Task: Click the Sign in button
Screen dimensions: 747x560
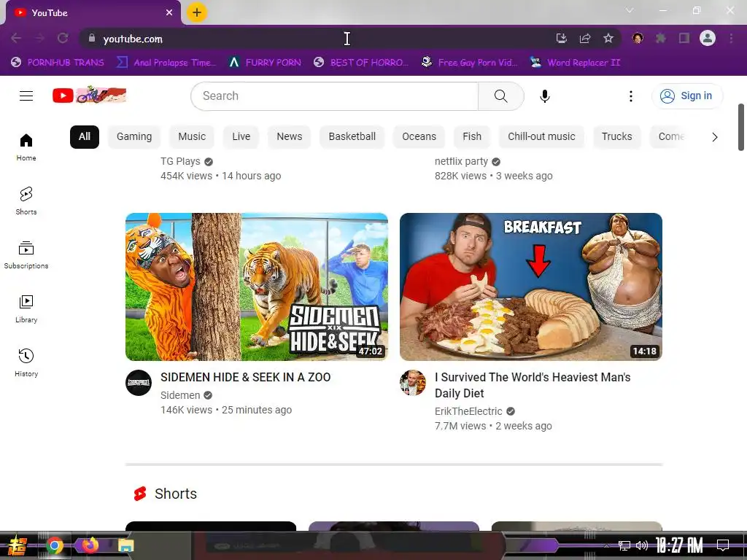Action: [x=687, y=96]
